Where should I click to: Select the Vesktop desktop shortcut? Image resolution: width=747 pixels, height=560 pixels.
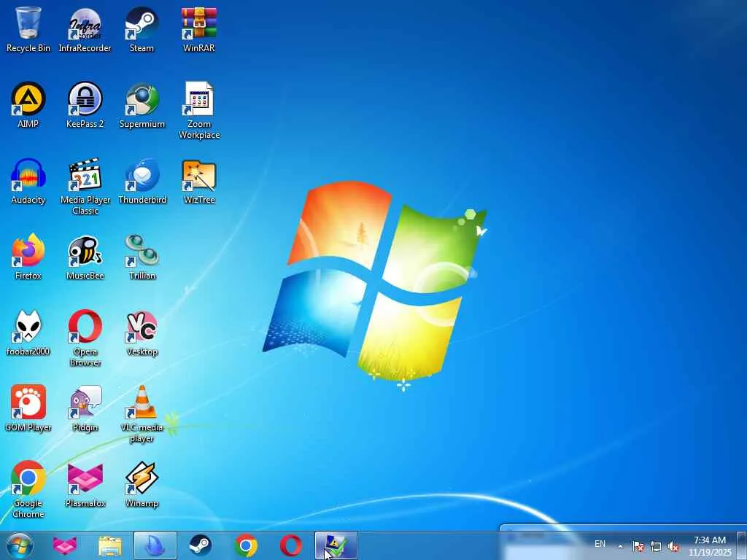(x=142, y=332)
